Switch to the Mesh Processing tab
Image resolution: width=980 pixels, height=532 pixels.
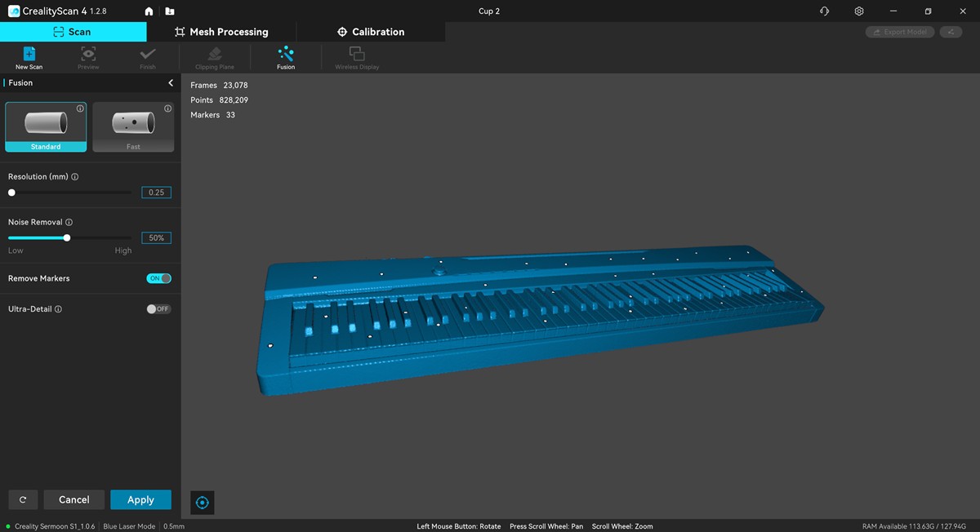pyautogui.click(x=221, y=32)
